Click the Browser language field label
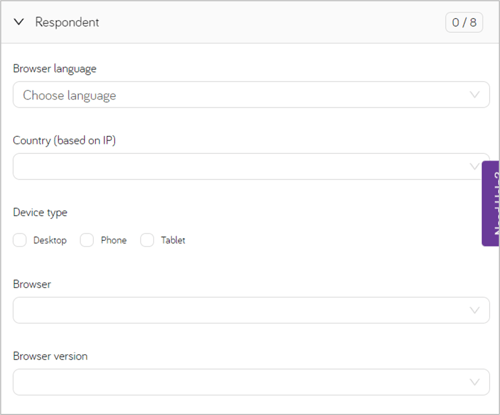 point(55,69)
